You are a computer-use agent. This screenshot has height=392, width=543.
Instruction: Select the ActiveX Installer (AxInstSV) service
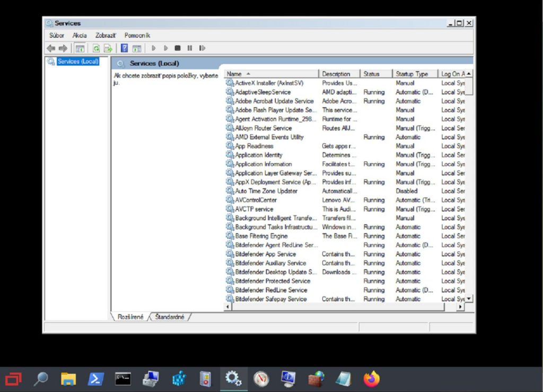click(x=345, y=83)
